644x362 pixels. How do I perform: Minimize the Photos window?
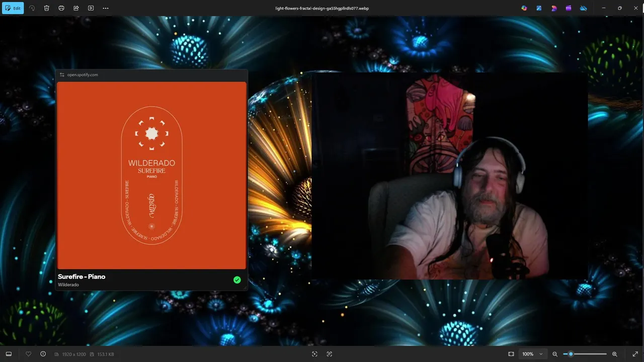[x=604, y=8]
